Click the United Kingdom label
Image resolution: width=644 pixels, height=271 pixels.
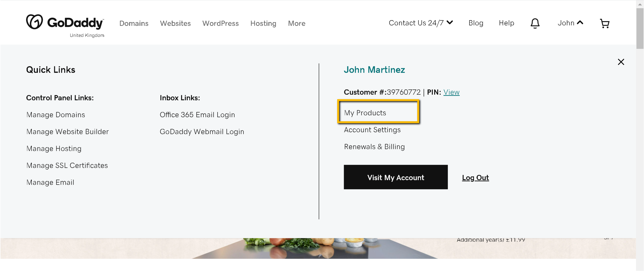click(x=87, y=35)
